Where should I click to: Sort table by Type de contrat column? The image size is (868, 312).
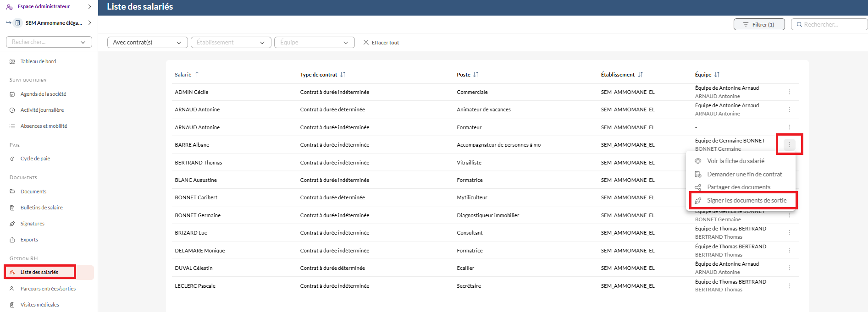(x=343, y=75)
